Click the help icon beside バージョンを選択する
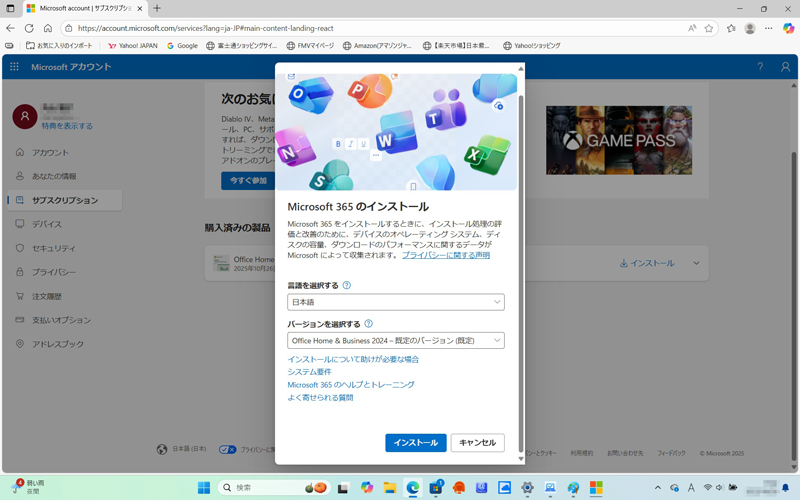The height and width of the screenshot is (500, 800). tap(369, 324)
